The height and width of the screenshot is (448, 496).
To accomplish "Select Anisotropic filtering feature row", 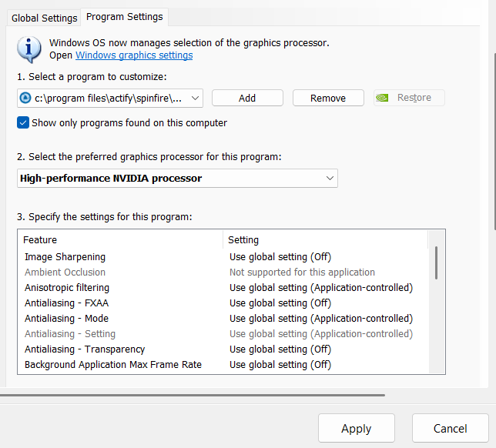I will [67, 288].
